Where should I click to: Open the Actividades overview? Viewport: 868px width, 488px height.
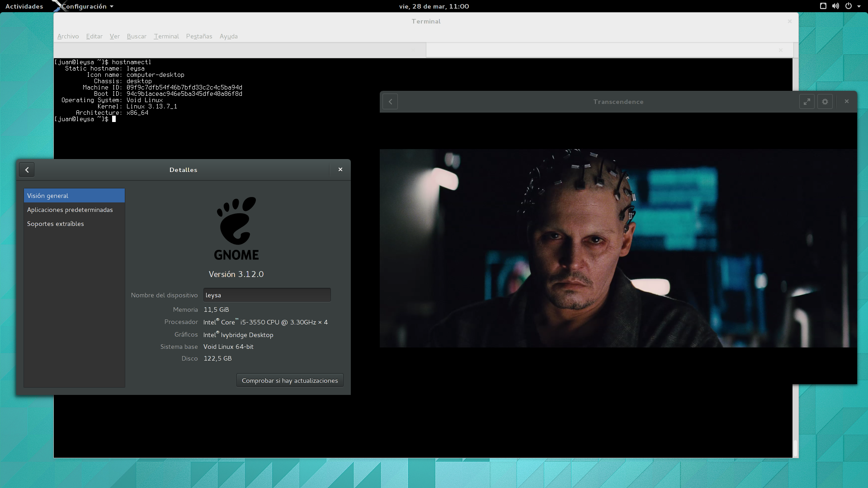point(24,6)
